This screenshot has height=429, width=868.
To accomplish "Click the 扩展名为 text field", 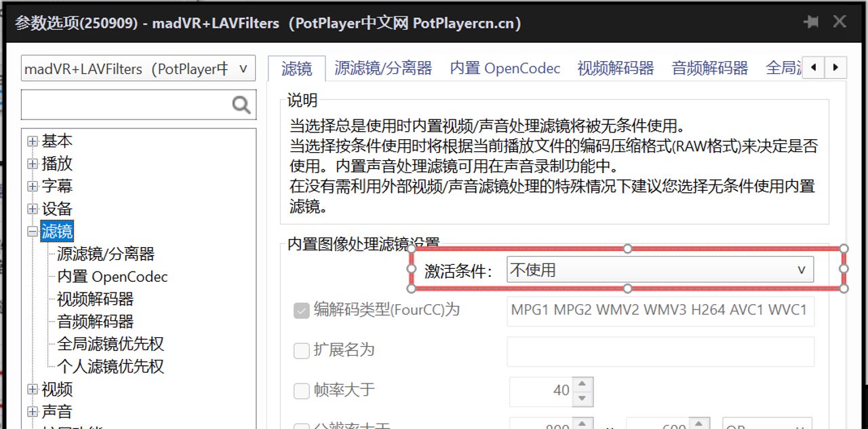I will [x=660, y=352].
